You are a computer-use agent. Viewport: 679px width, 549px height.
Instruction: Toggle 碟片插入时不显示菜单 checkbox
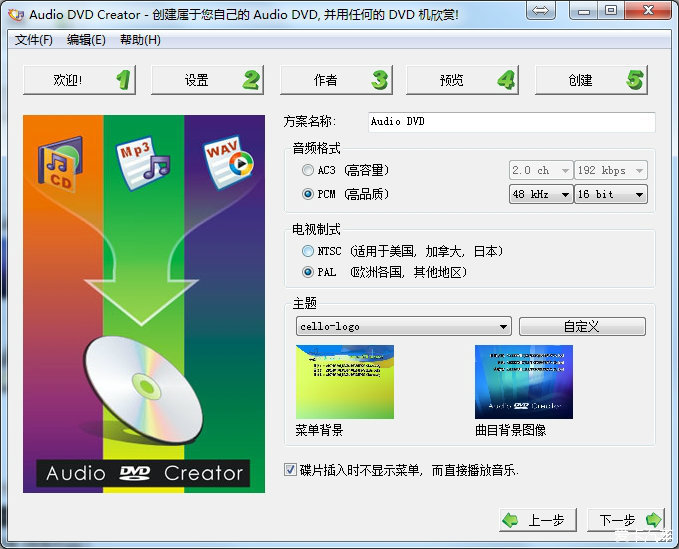point(290,469)
